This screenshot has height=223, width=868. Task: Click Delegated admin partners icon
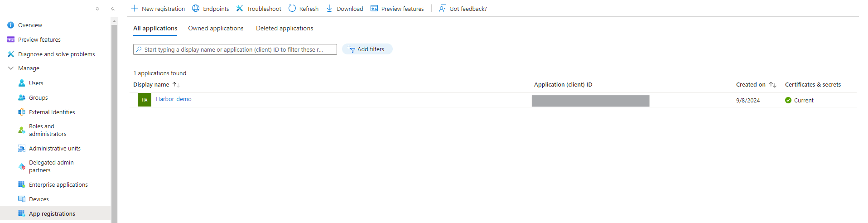tap(22, 166)
